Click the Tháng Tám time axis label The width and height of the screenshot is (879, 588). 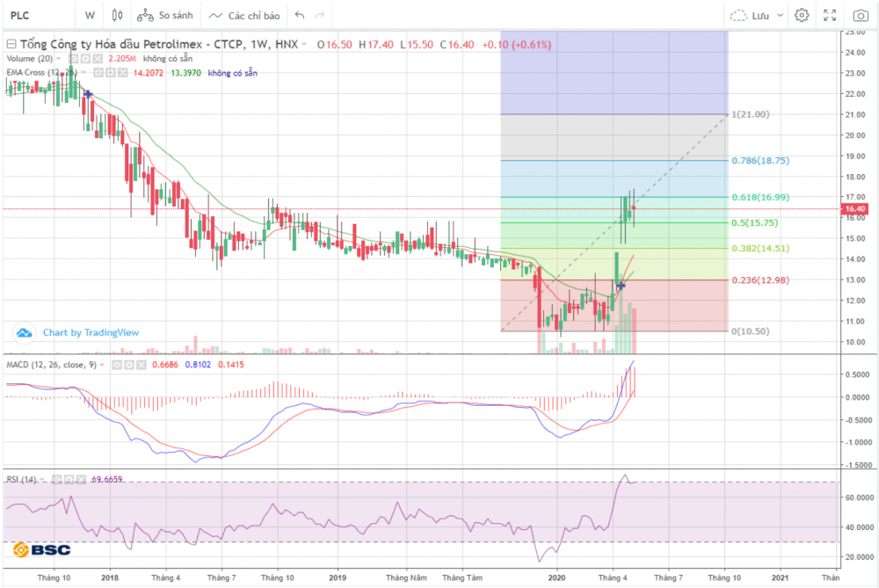(462, 577)
